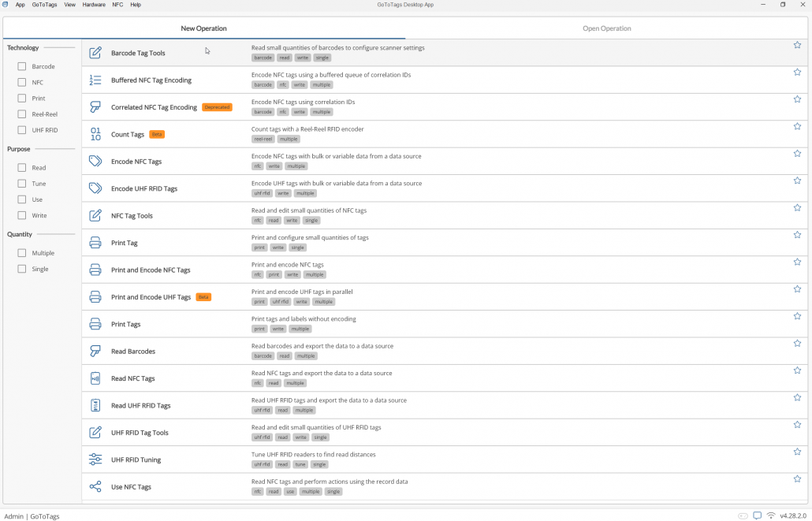Open the Hardware menu
The height and width of the screenshot is (521, 812).
pos(94,4)
